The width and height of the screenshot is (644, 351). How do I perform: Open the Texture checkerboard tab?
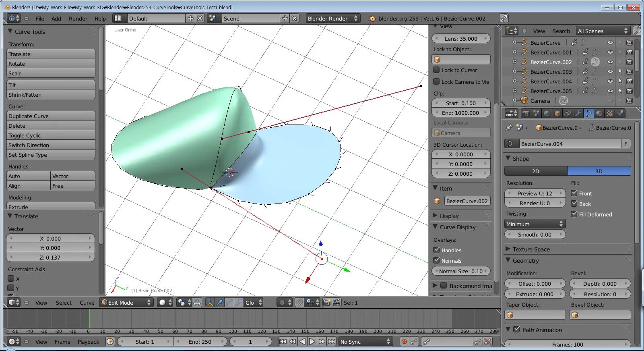pos(609,114)
